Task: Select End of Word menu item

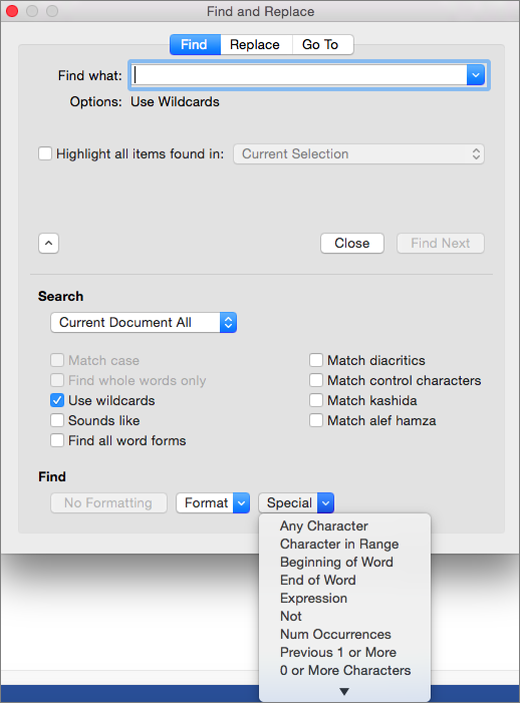Action: 345,580
